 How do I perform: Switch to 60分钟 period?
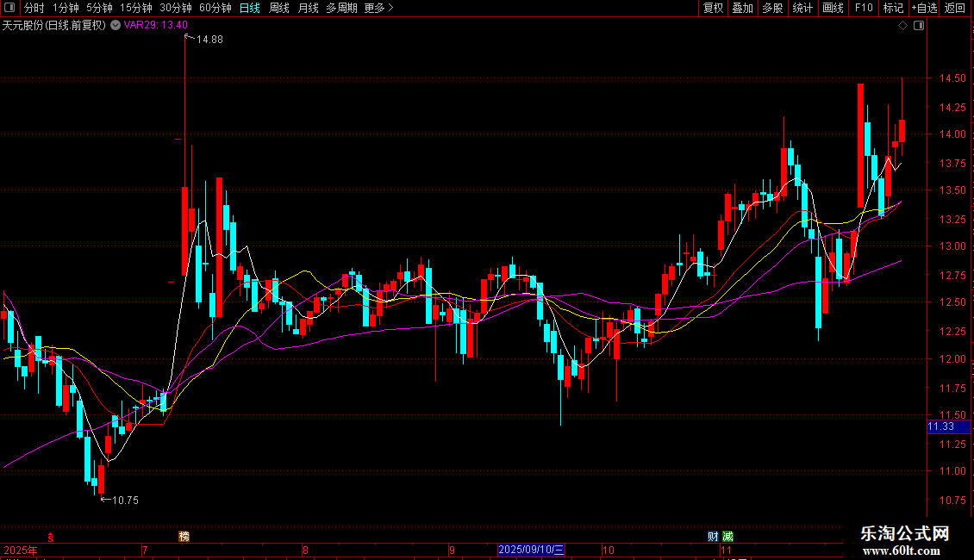click(215, 8)
